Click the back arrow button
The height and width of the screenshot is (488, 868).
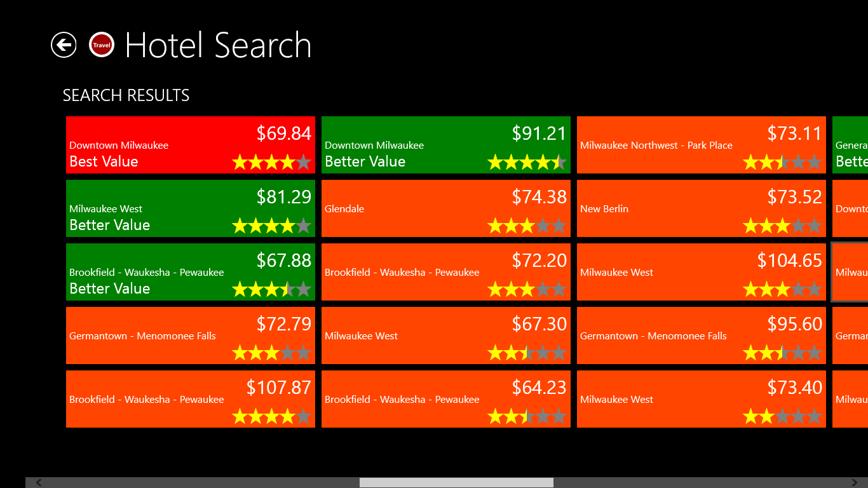click(x=64, y=45)
